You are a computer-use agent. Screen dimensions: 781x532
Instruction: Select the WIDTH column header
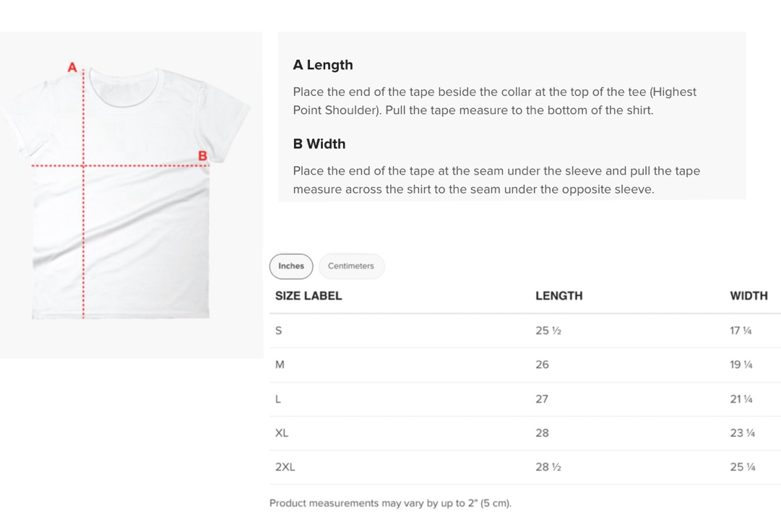[748, 296]
